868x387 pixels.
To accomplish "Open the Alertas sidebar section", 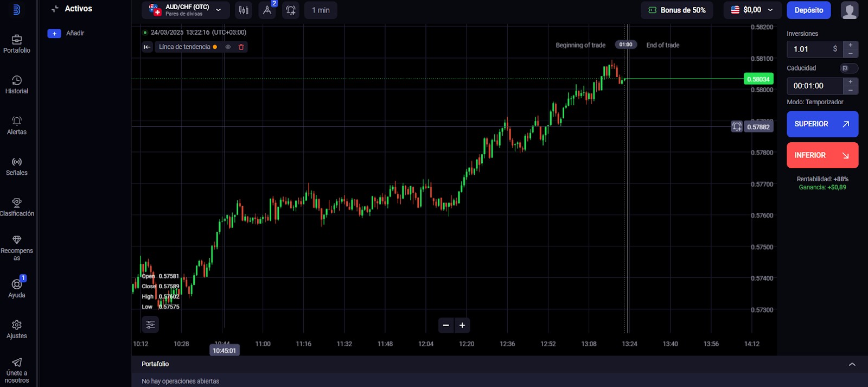I will 17,125.
